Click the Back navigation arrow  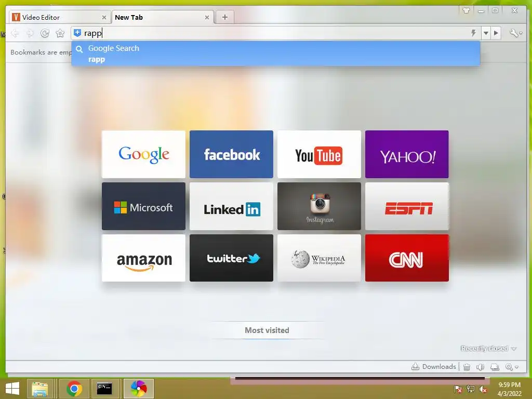pyautogui.click(x=15, y=33)
